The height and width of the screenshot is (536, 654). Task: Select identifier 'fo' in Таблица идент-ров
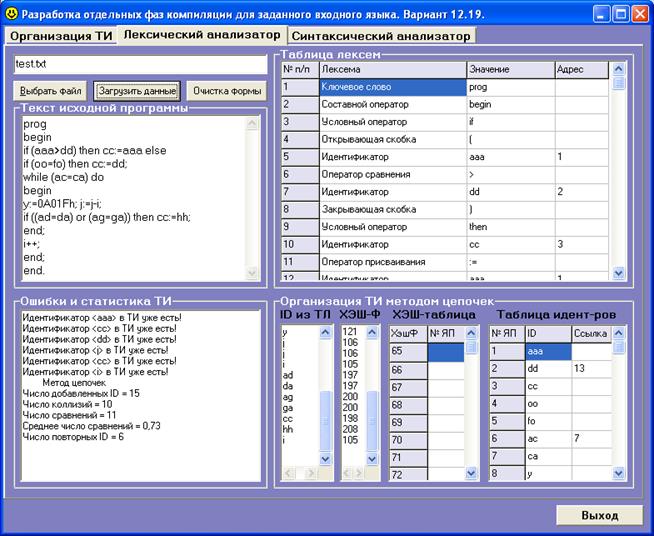pyautogui.click(x=548, y=421)
